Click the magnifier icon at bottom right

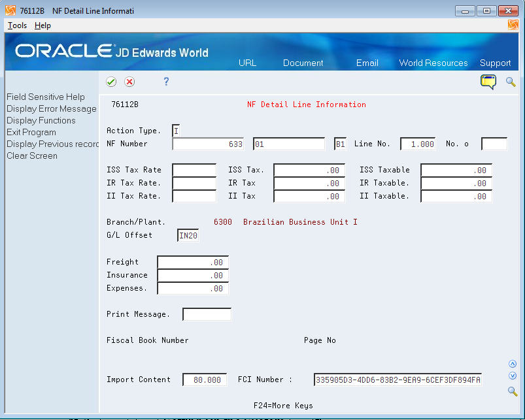coord(513,391)
